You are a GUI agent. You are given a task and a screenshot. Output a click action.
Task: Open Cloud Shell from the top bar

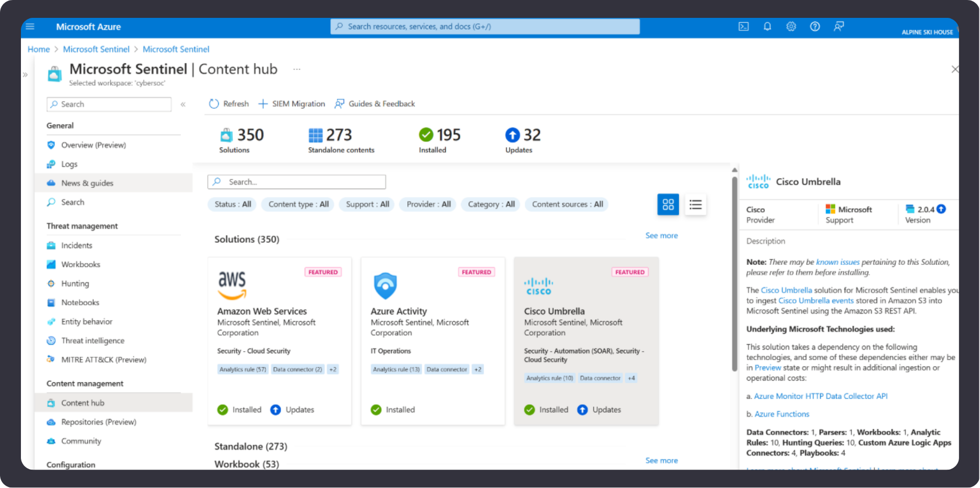pos(743,27)
